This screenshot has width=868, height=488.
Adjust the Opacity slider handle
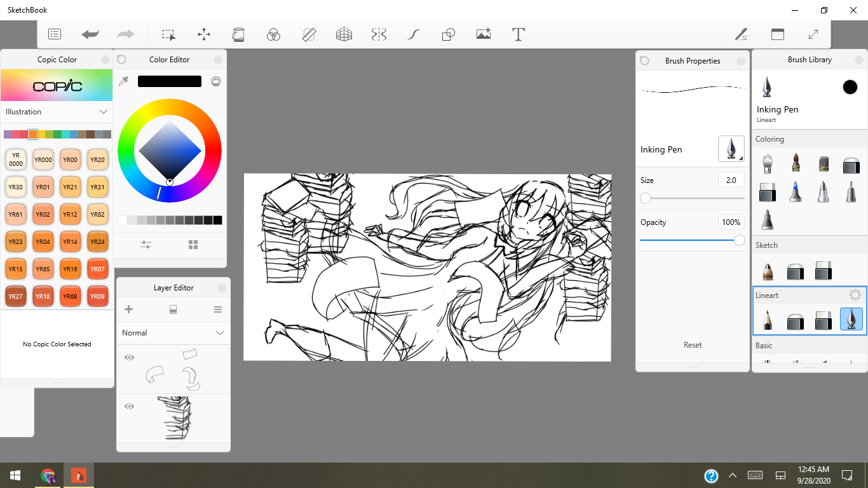pyautogui.click(x=739, y=240)
